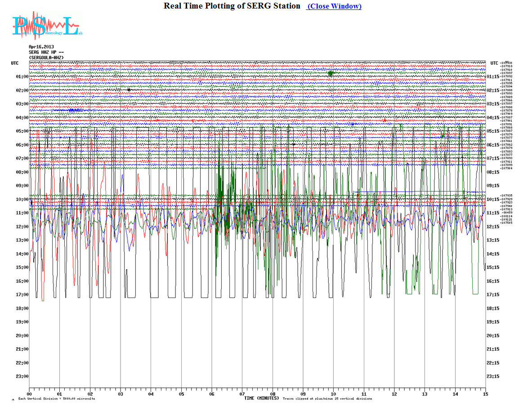
Task: Click minute 15 on the bottom time axis
Action: pos(485,394)
